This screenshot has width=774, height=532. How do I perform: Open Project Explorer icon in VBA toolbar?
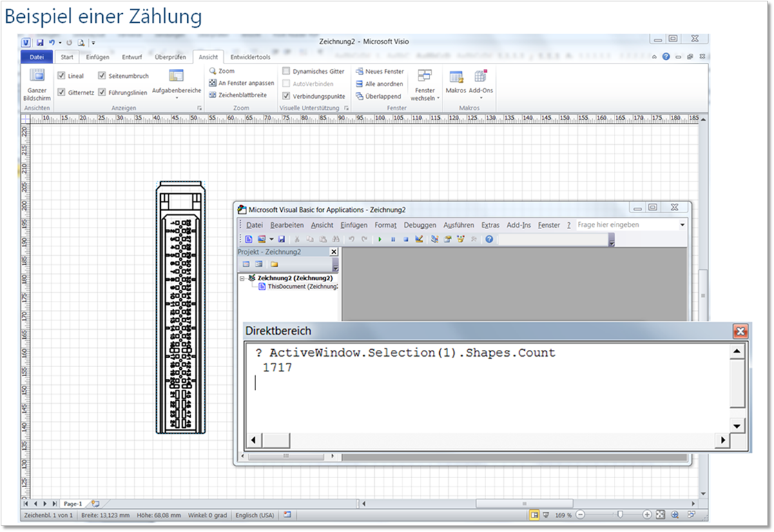(x=434, y=239)
